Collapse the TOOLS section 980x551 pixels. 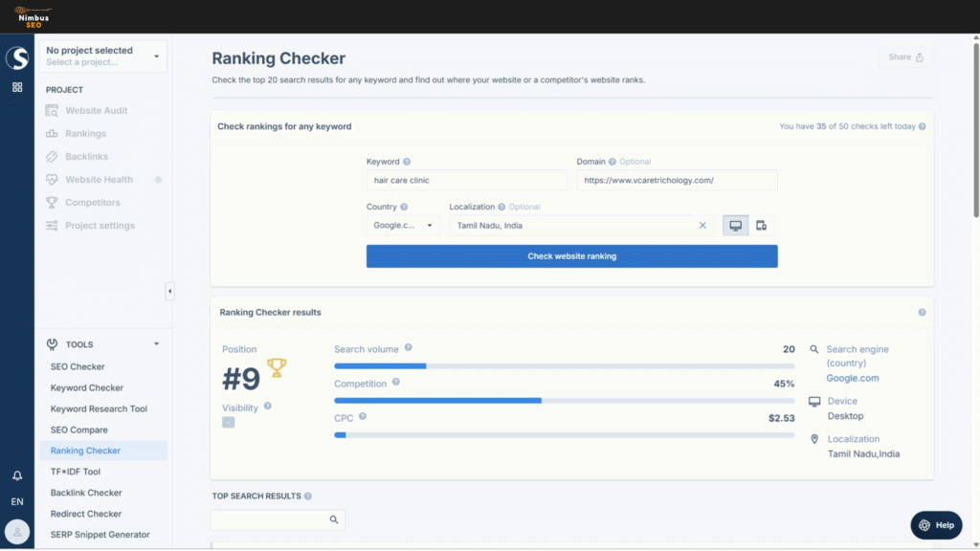(156, 344)
